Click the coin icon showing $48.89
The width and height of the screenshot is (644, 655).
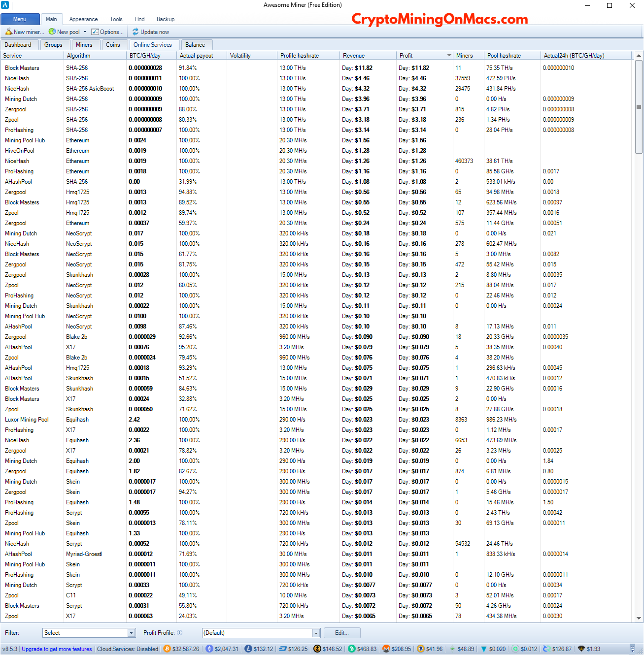pyautogui.click(x=452, y=649)
